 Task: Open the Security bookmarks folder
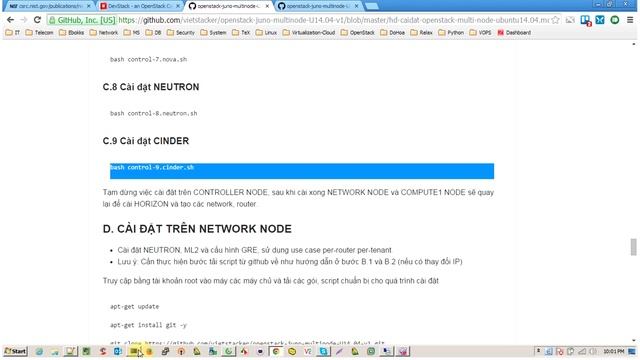[x=180, y=32]
